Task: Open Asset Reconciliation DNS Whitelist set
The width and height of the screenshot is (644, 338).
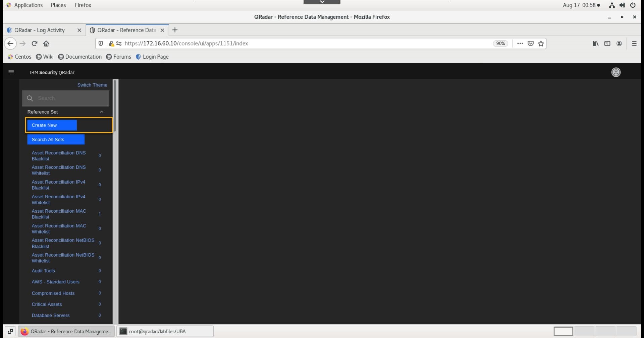Action: point(59,170)
